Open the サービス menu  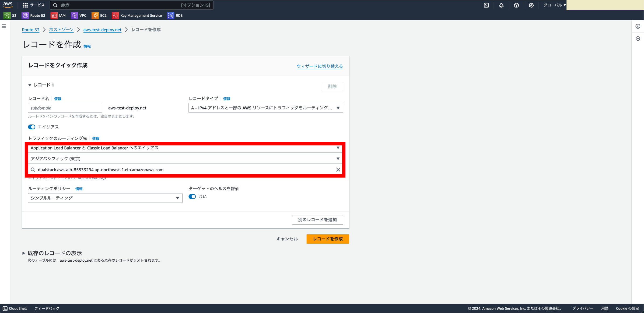[34, 5]
